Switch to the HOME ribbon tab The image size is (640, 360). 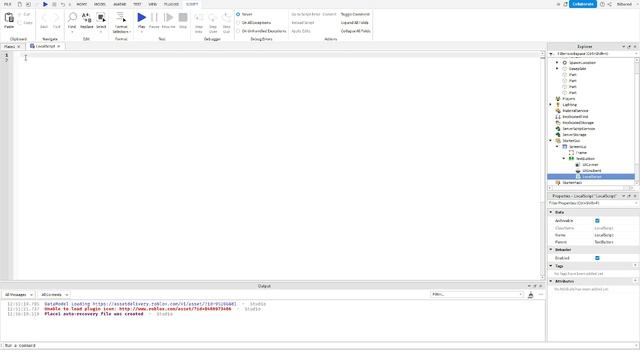(82, 4)
